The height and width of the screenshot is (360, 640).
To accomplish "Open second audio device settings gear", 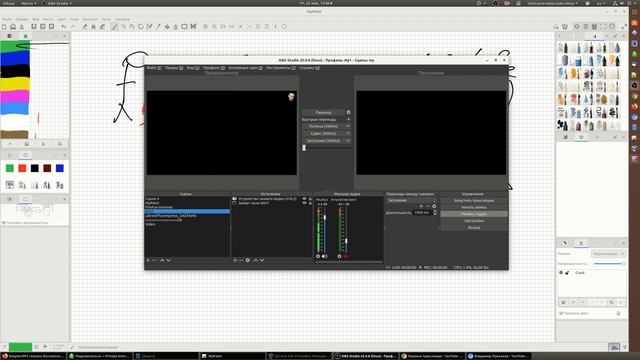I will pos(339,256).
